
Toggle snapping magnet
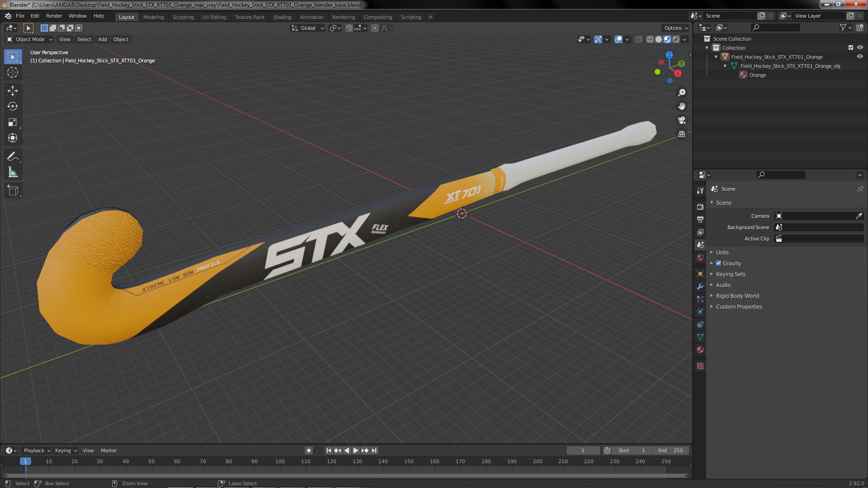point(349,28)
